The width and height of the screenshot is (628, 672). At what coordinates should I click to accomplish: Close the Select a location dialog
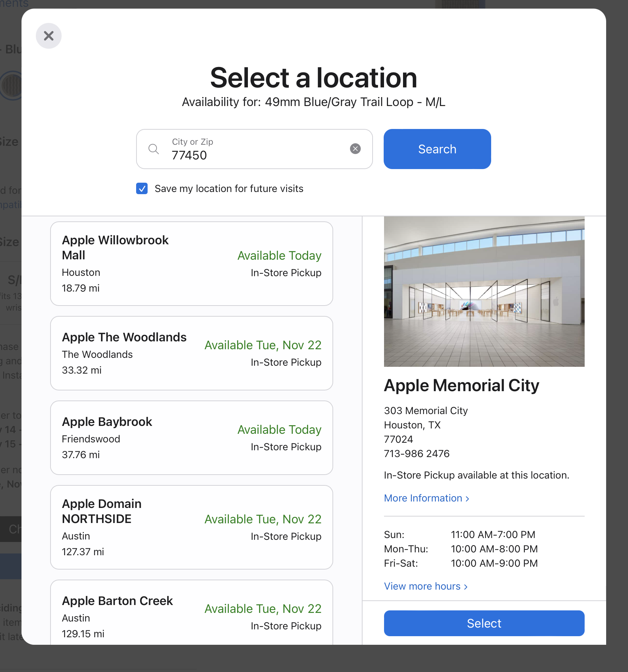pyautogui.click(x=49, y=36)
